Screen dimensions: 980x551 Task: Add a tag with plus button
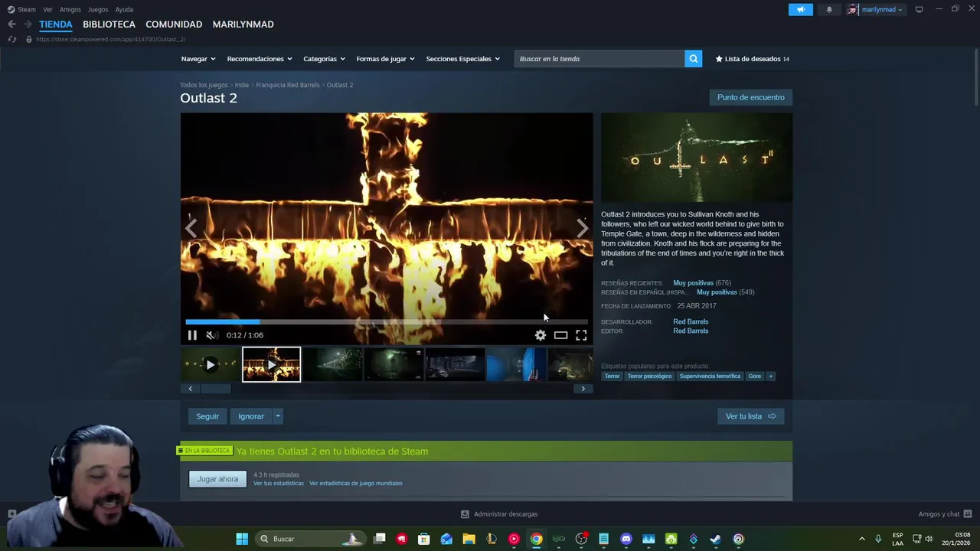(771, 377)
